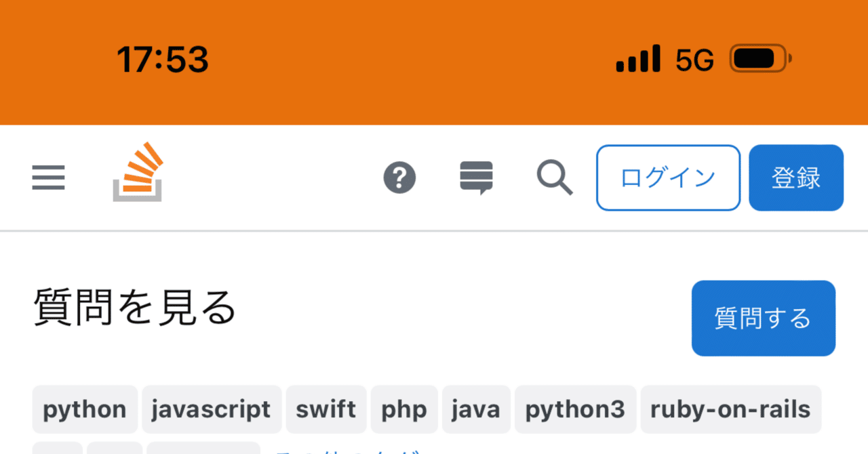Open the help question-mark icon
The height and width of the screenshot is (454, 868).
click(399, 178)
